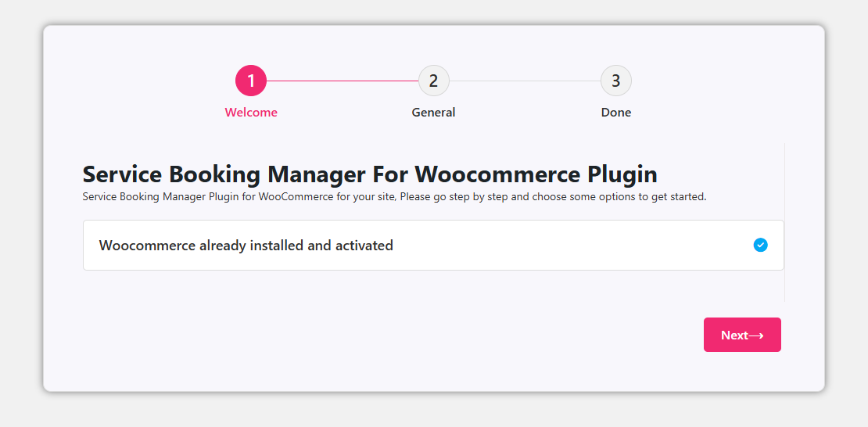Screen dimensions: 868x427
Task: Click the Service Booking Manager heading
Action: coord(369,174)
